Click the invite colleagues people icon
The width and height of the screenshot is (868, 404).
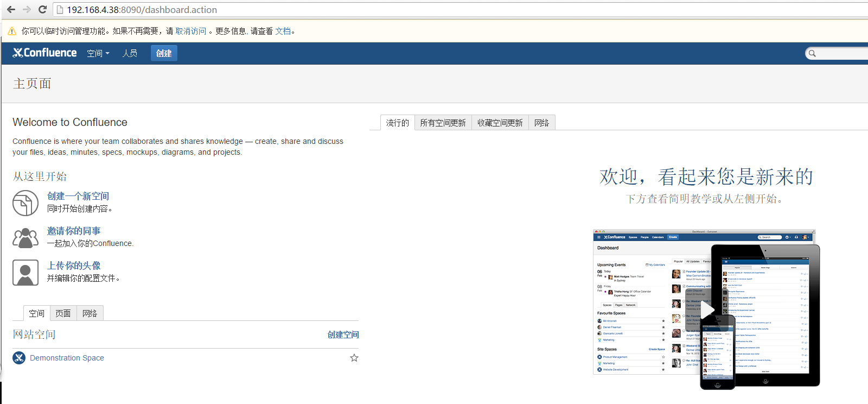pos(25,238)
